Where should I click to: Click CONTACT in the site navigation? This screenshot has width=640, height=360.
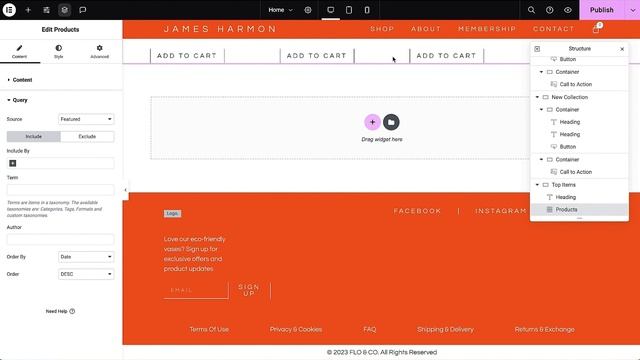(553, 29)
